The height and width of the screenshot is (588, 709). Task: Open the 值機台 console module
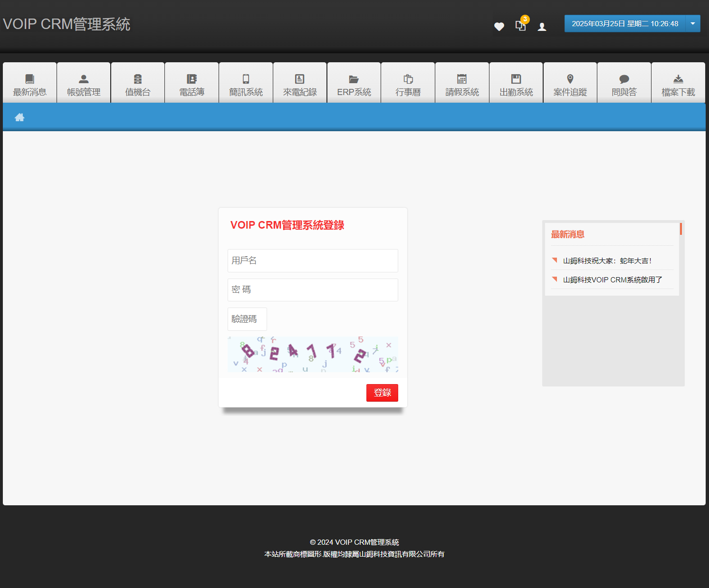tap(138, 84)
